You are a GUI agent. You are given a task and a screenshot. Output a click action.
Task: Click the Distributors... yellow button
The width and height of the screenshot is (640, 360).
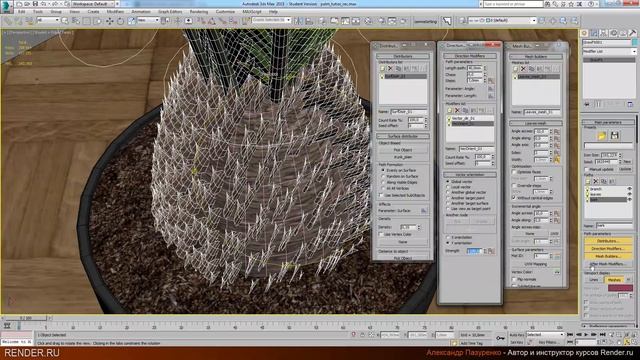[607, 241]
